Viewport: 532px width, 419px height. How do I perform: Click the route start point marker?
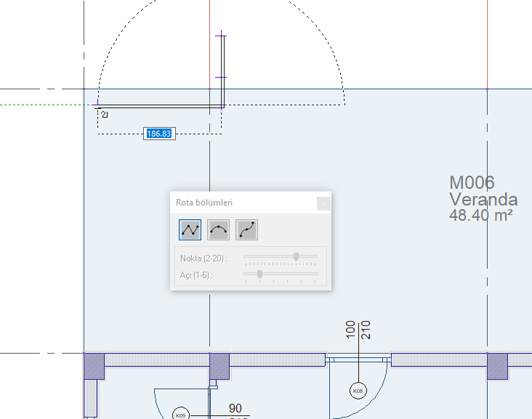(98, 106)
